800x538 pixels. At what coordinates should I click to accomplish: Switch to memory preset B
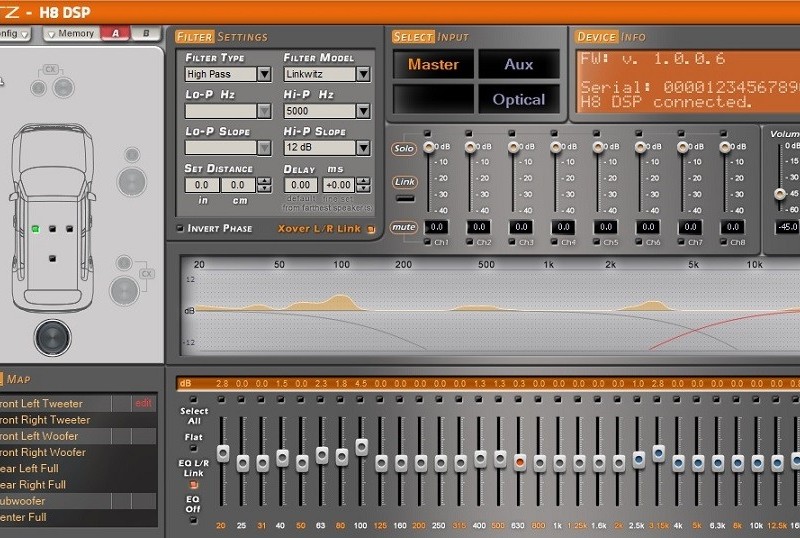tap(146, 33)
